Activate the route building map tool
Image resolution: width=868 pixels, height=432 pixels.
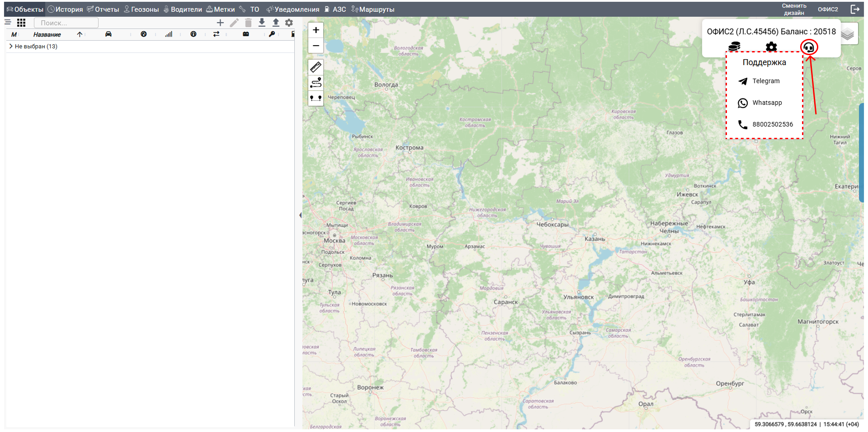tap(316, 83)
